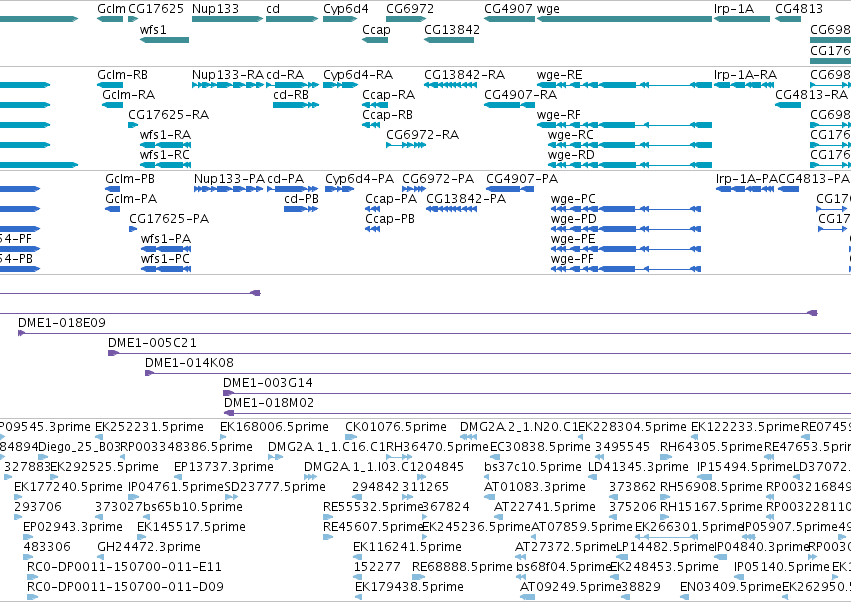
Task: Select the Cyp6d4-PA protein label
Action: tap(359, 179)
